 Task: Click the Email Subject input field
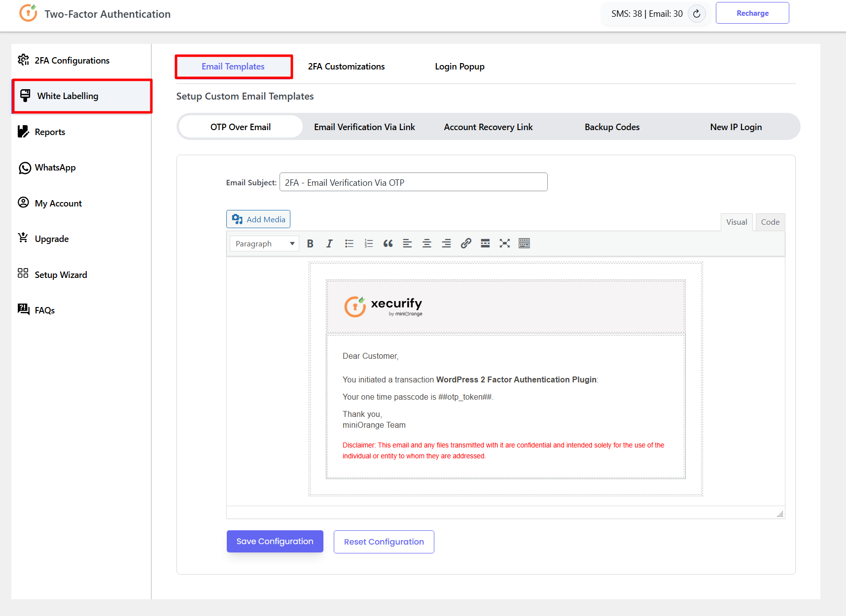tap(413, 182)
